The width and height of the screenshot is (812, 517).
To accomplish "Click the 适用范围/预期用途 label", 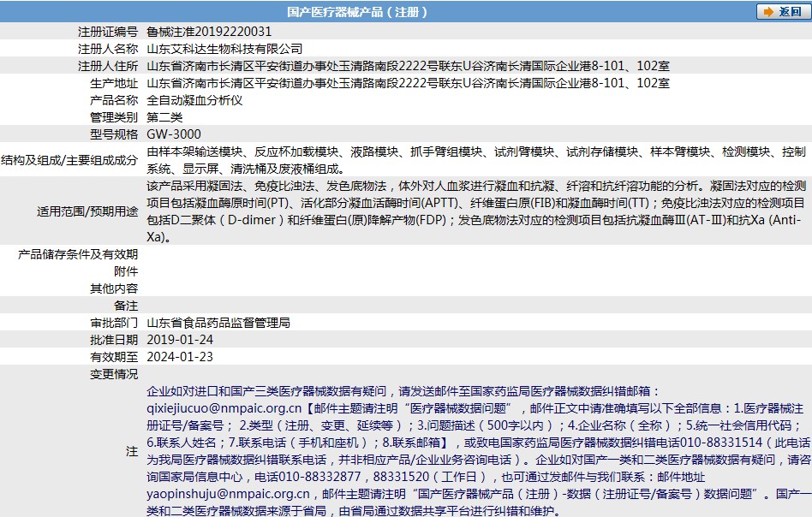I will tap(87, 211).
